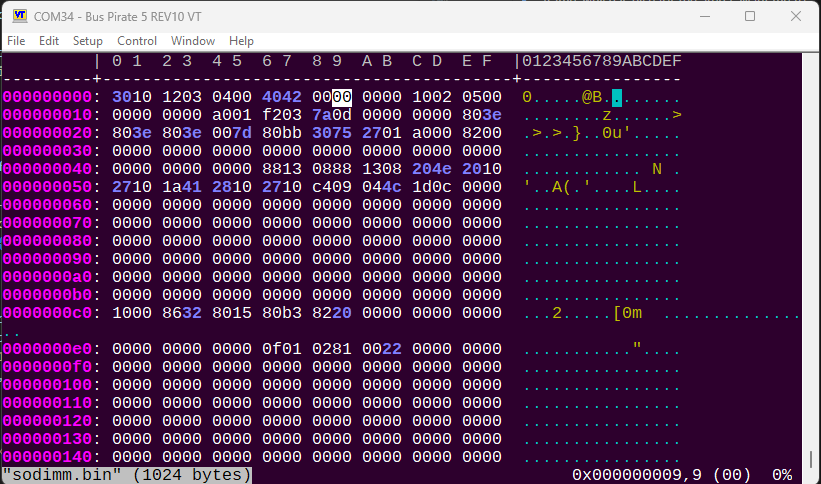Screen dimensions: 821x484
Task: Open the Setup menu
Action: pyautogui.click(x=88, y=41)
